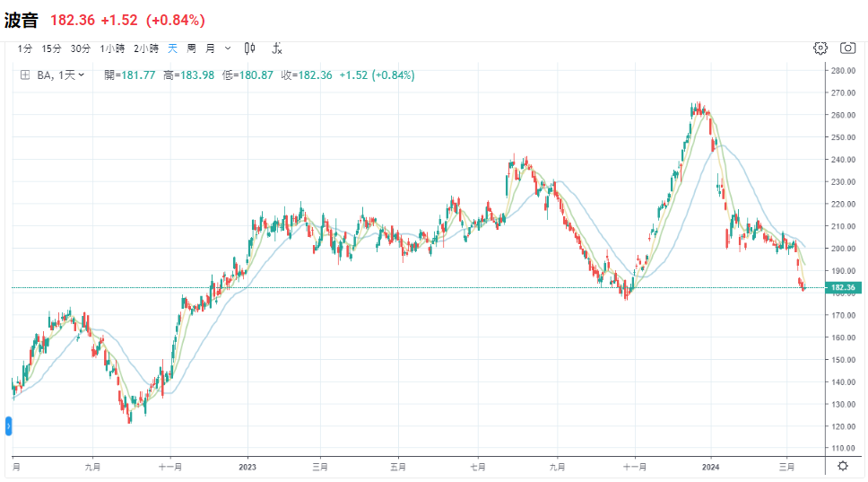Choose the 2小時 interval
This screenshot has height=482, width=868.
pyautogui.click(x=146, y=48)
